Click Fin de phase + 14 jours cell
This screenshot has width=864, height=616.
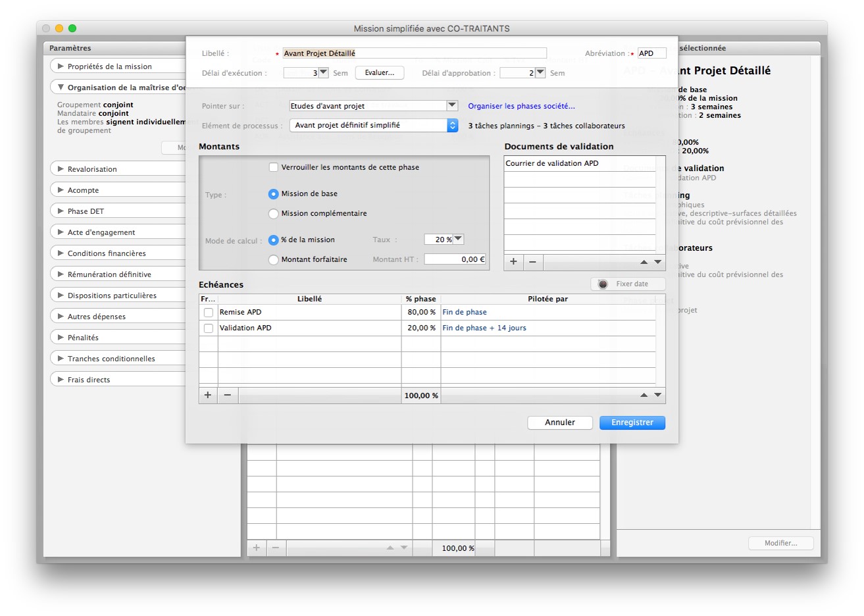(x=548, y=328)
